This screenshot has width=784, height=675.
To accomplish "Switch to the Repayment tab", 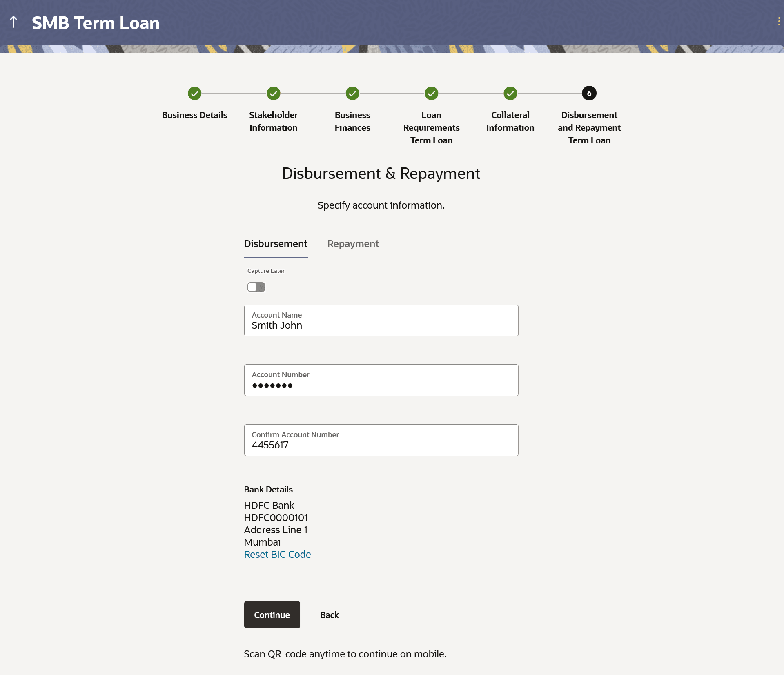I will [x=353, y=244].
